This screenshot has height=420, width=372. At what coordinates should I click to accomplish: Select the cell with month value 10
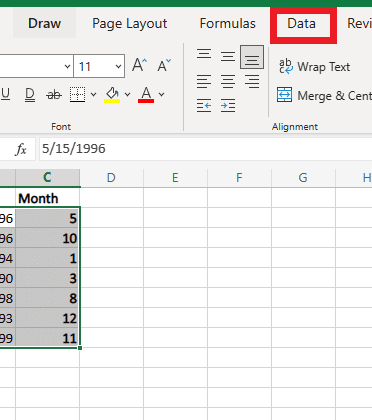[47, 238]
